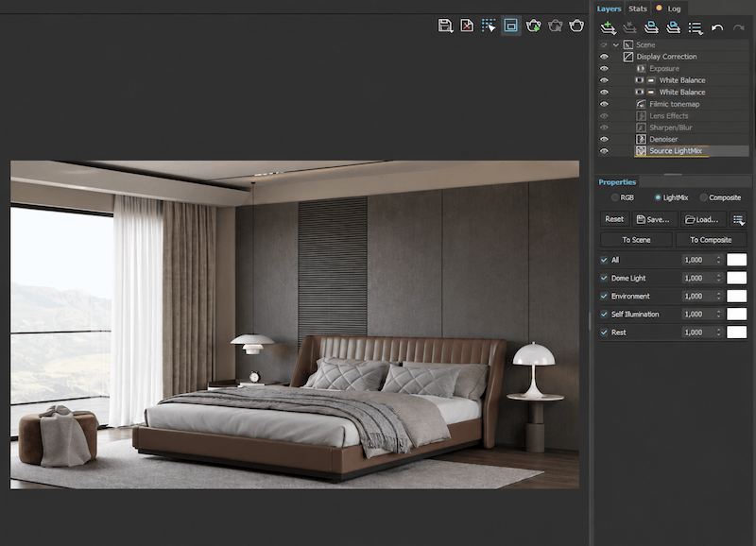Show the Lens Effects layer eye
The width and height of the screenshot is (756, 546).
click(x=604, y=115)
